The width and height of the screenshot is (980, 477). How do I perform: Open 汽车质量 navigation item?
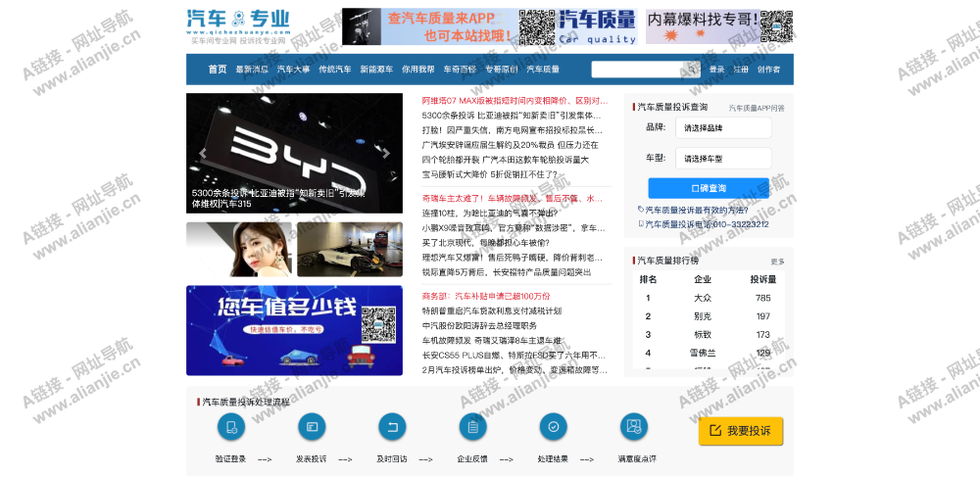coord(543,70)
